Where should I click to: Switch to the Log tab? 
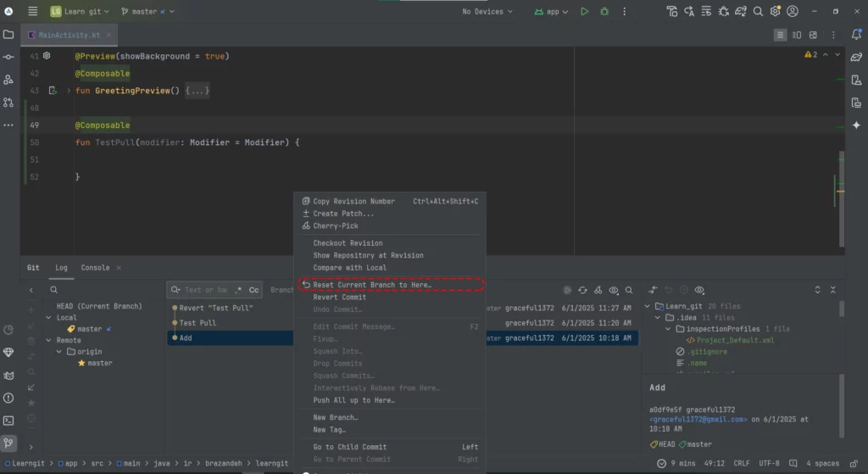pos(61,267)
